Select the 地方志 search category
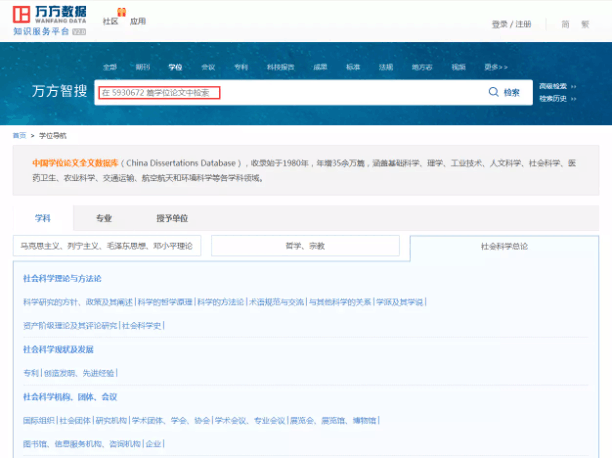 [x=422, y=67]
